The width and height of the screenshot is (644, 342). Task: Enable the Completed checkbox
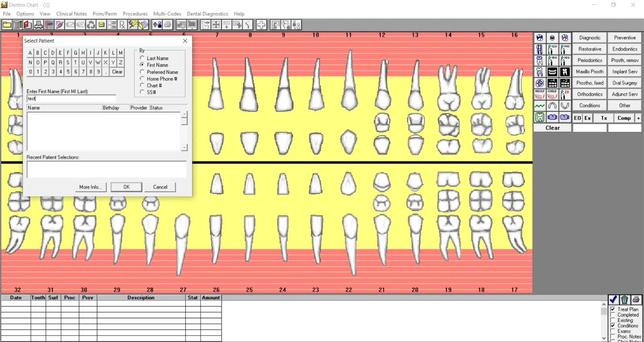tap(613, 315)
